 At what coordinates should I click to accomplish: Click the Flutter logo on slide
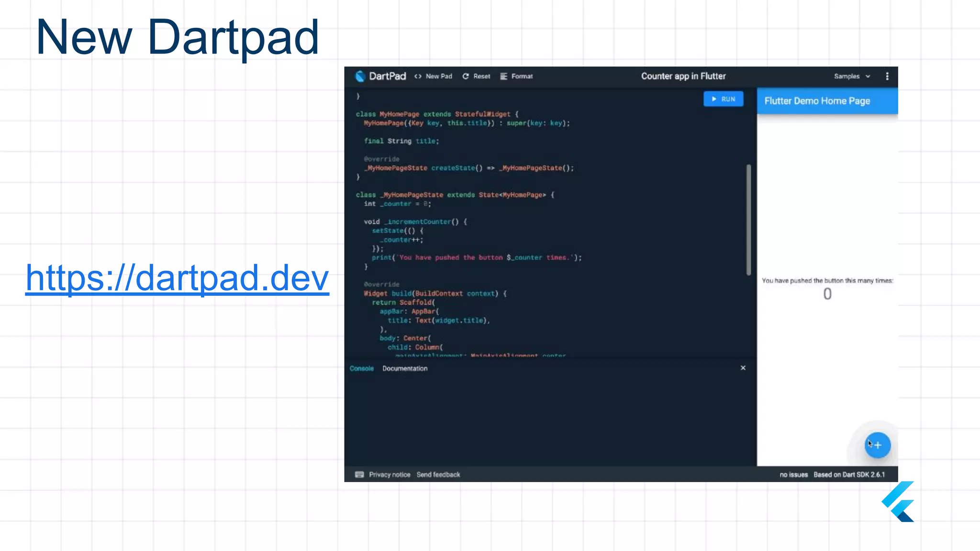click(x=898, y=502)
